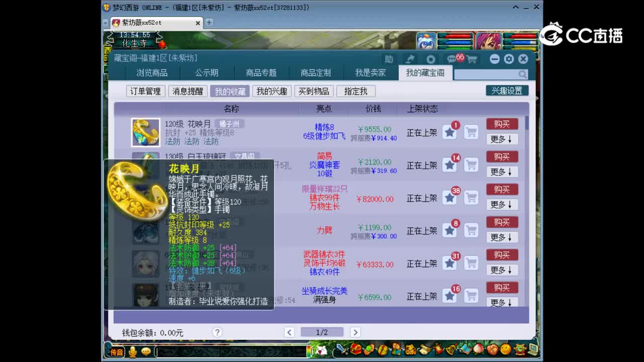Click the smiley face icon in game toolbar
The width and height of the screenshot is (644, 362).
coord(506,349)
